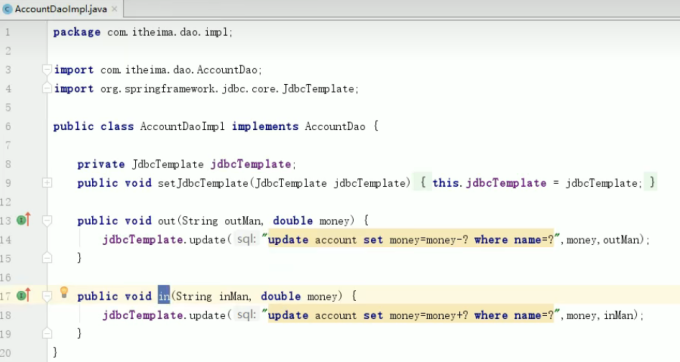Open the yellow lightbulb intention action
Viewport: 680px width, 362px height.
click(64, 293)
